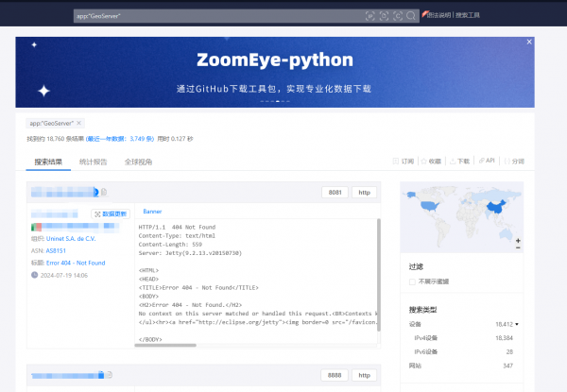The image size is (567, 392).
Task: Toggle the 不展示蜜罐 checkbox
Action: (x=412, y=281)
